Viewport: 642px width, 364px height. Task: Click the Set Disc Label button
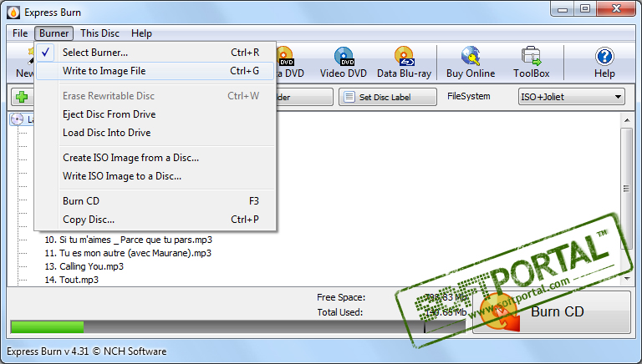pos(387,97)
